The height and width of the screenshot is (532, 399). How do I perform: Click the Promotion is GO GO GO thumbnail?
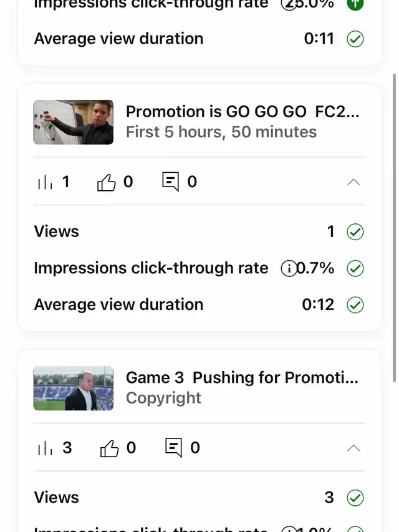[74, 122]
